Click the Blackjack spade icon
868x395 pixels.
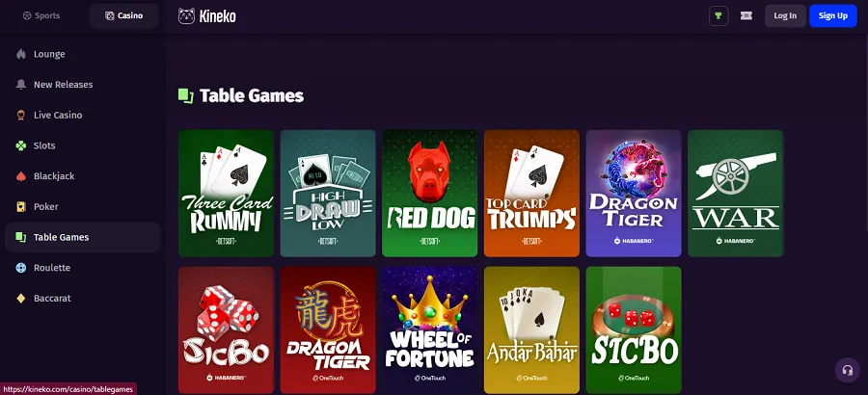point(21,176)
